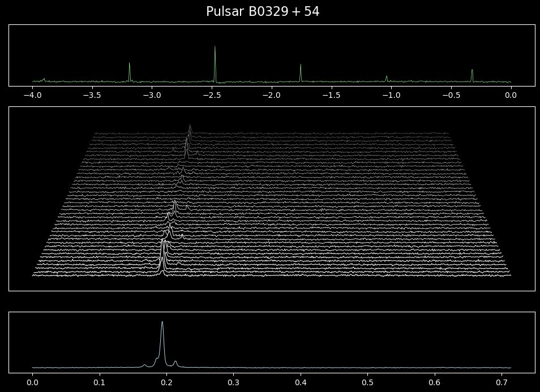Click the 0.6 tick label on bottom axis
540x392 pixels.
[x=435, y=382]
